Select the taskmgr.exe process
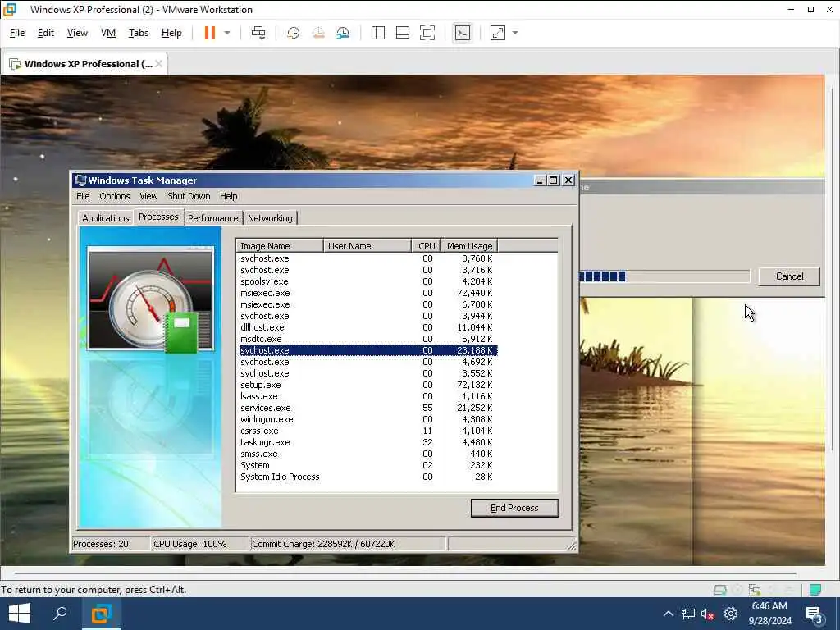840x630 pixels. [368, 442]
